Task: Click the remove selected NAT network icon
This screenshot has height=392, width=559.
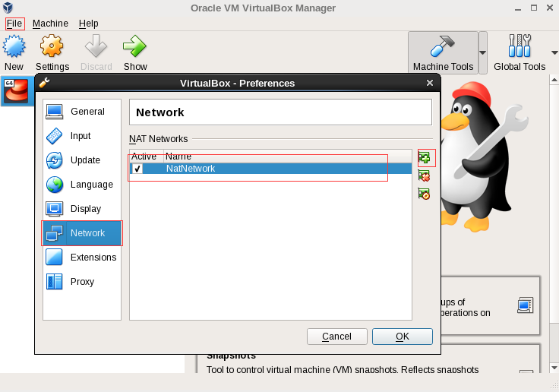Action: click(425, 175)
